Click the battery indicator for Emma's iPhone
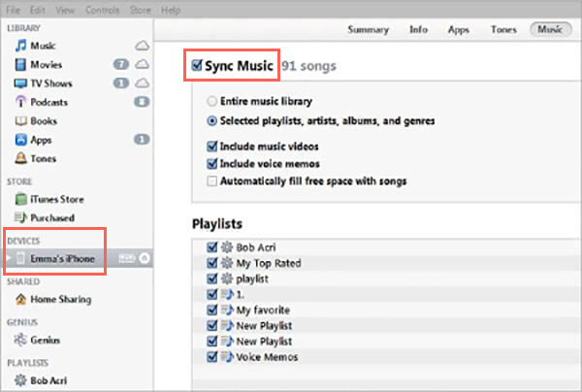The image size is (582, 392). pos(126,258)
